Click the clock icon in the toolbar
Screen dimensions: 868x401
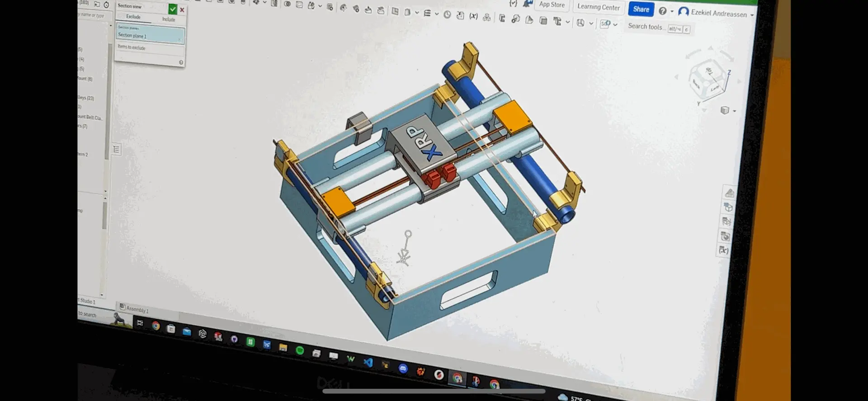(447, 14)
